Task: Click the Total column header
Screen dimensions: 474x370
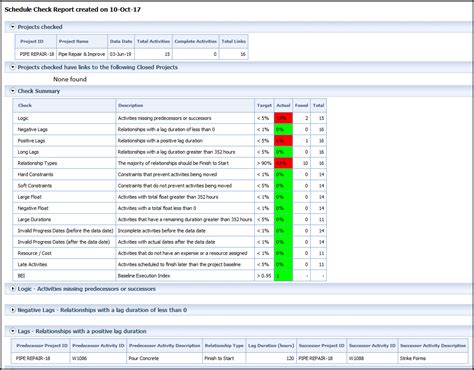Action: (x=318, y=105)
